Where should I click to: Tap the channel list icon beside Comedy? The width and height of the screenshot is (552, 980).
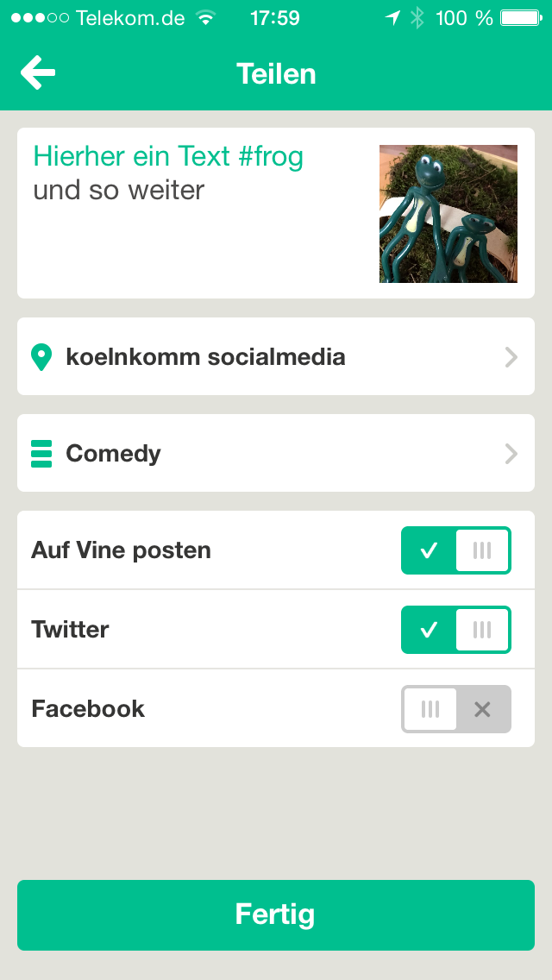tap(41, 454)
